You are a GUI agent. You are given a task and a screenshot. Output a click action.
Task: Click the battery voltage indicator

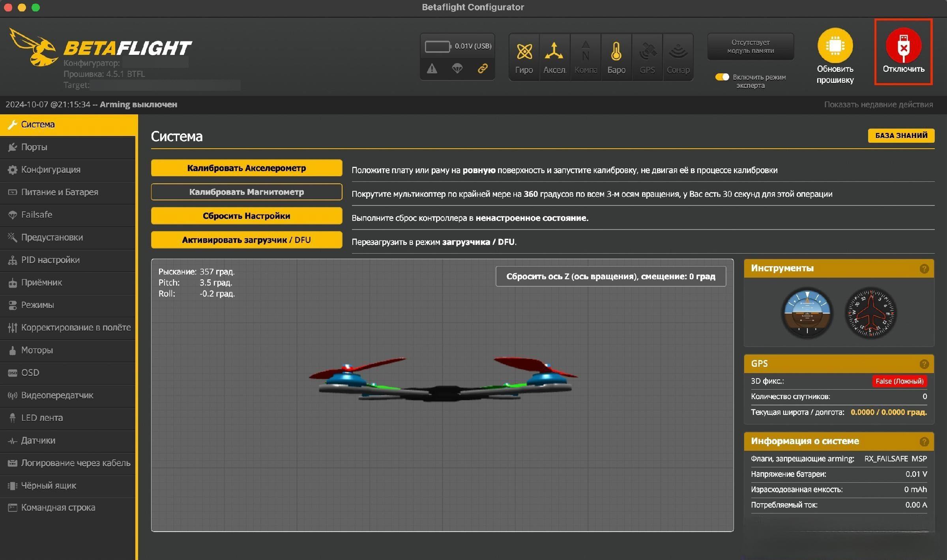[x=458, y=46]
